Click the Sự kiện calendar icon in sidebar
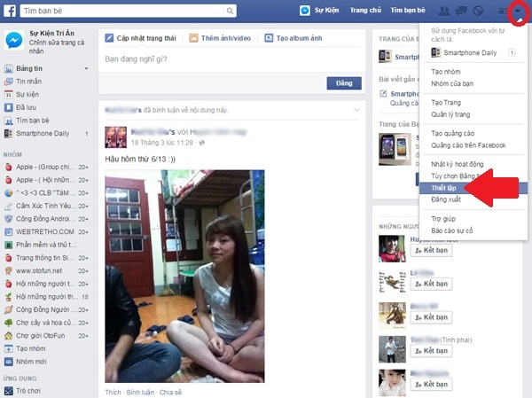 pyautogui.click(x=8, y=93)
